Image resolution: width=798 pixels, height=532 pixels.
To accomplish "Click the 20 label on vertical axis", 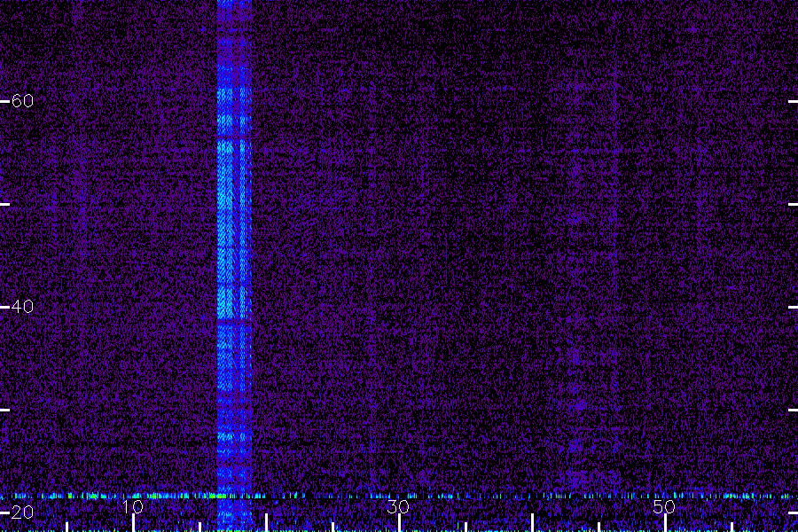I will pyautogui.click(x=22, y=512).
